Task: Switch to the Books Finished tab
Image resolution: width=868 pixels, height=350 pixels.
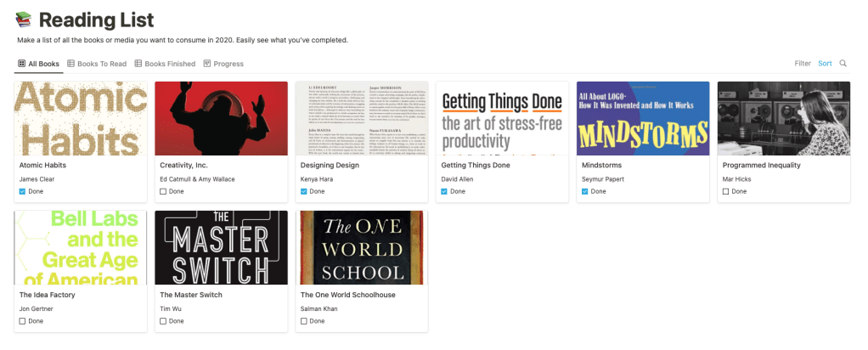Action: (x=169, y=64)
